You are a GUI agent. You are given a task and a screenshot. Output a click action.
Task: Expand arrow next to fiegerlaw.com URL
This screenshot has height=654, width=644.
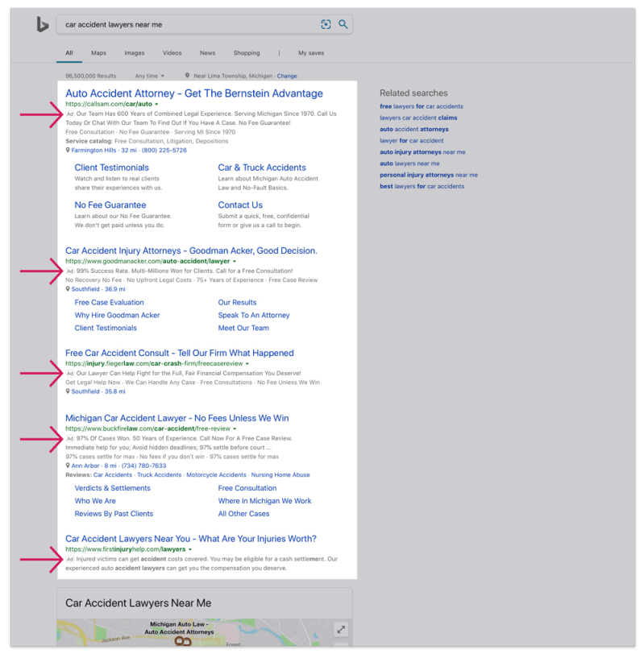pos(247,364)
